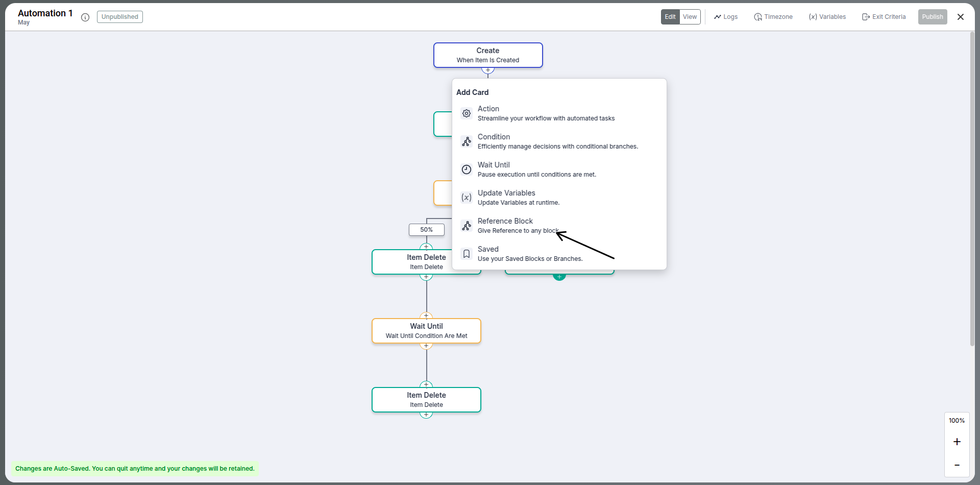Viewport: 980px width, 485px height.
Task: Choose Action from Add Card menu
Action: point(559,113)
